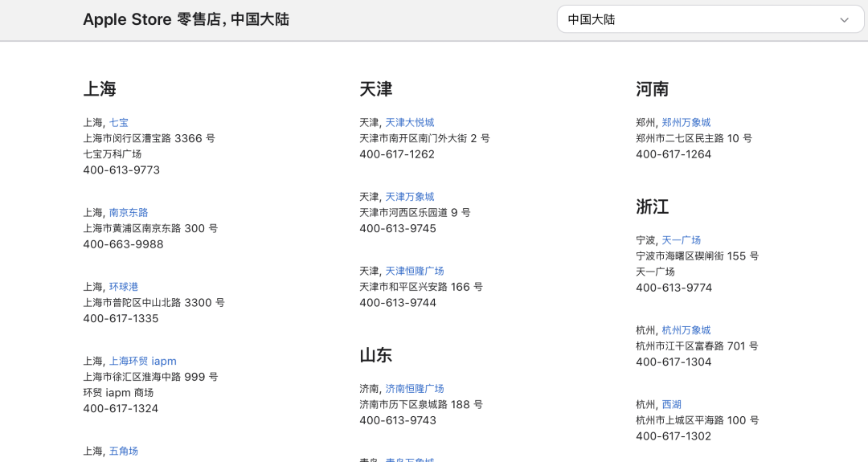Open the 郑州万象城 store link
868x462 pixels.
[x=686, y=122]
